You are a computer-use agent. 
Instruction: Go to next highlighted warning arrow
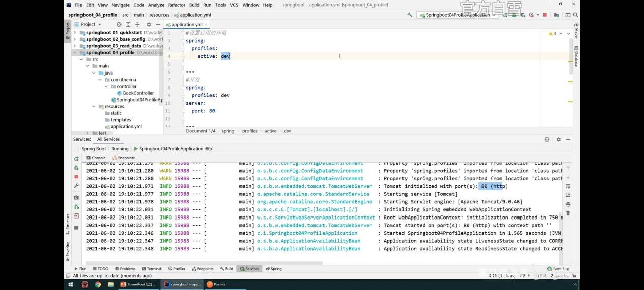[x=568, y=33]
